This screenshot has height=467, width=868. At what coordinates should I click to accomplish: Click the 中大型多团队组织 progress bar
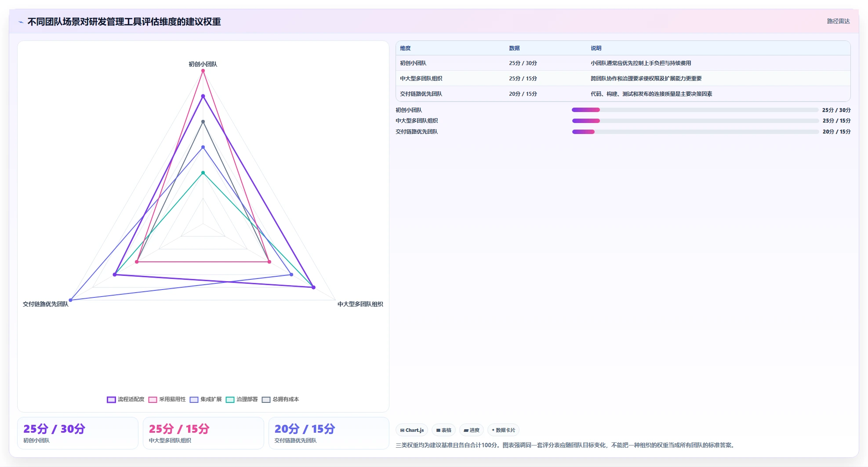[695, 121]
